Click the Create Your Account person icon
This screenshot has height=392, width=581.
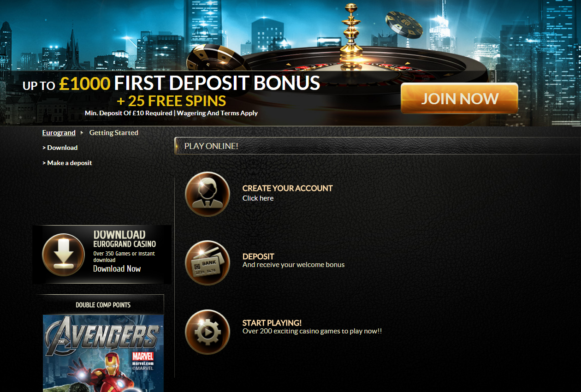[x=207, y=194]
